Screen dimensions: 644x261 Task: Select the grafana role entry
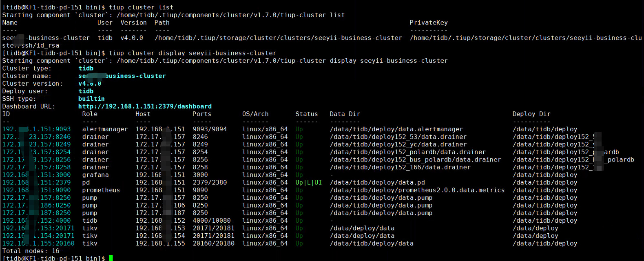(x=95, y=175)
